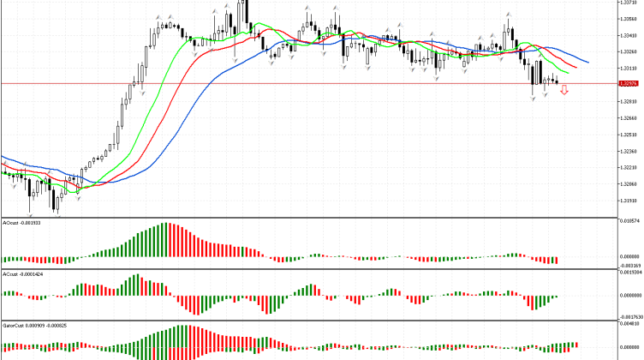Select the blue Alligator jaw line's right end

587,61
